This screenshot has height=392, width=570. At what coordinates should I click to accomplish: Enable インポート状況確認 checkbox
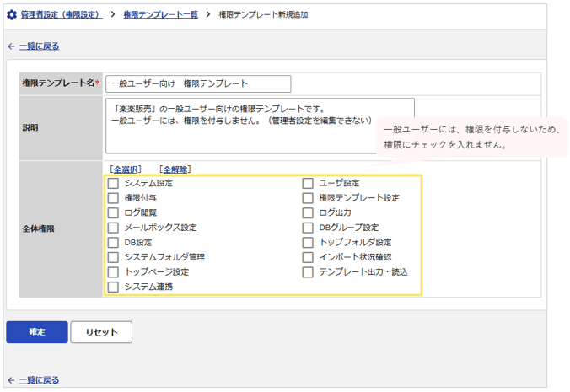(x=308, y=257)
